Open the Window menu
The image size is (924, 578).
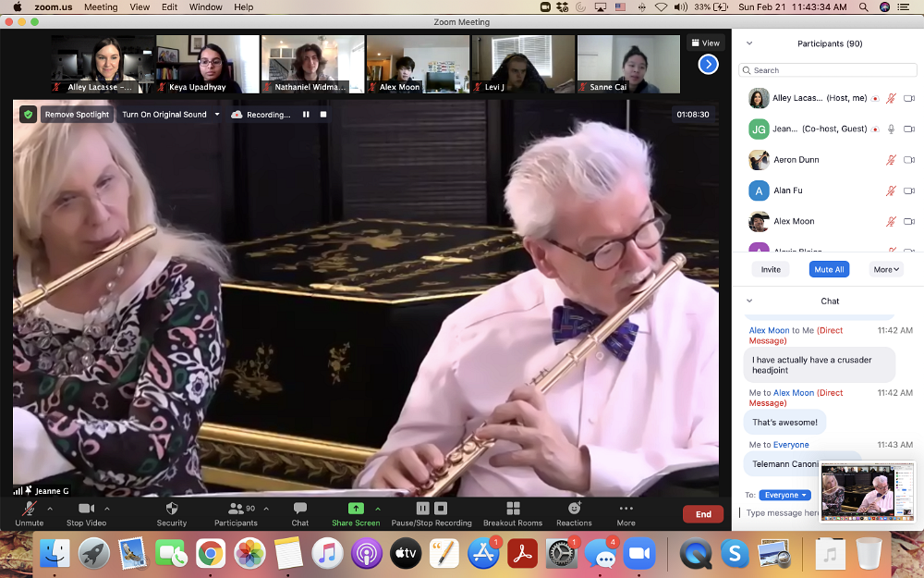click(206, 7)
